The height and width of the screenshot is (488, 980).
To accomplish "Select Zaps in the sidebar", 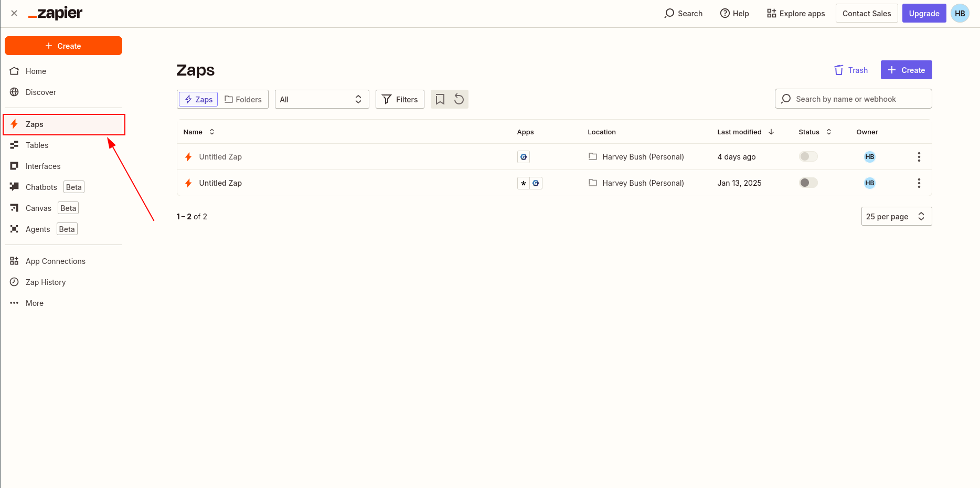I will coord(64,124).
